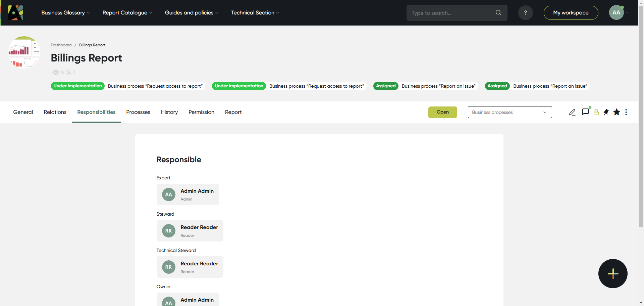Expand the Business Glossary menu
This screenshot has width=644, height=306.
65,13
